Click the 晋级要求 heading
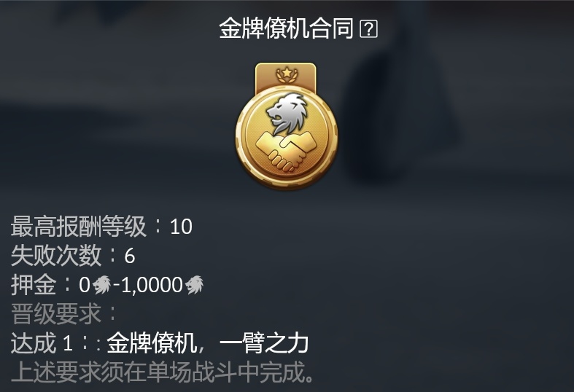The width and height of the screenshot is (574, 392). coord(56,314)
